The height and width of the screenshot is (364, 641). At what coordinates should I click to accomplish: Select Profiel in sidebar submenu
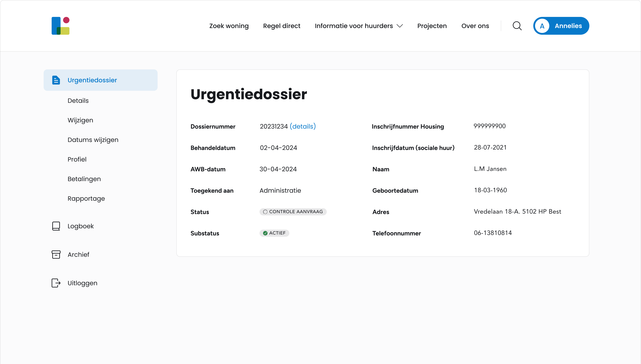pos(77,159)
